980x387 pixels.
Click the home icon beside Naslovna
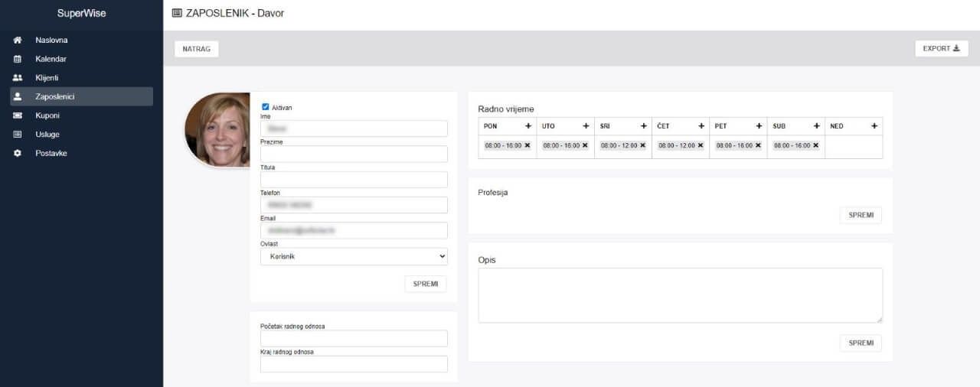(x=18, y=40)
